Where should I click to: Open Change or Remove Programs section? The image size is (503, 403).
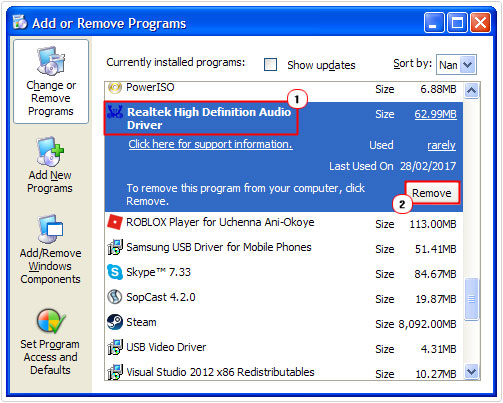point(51,82)
